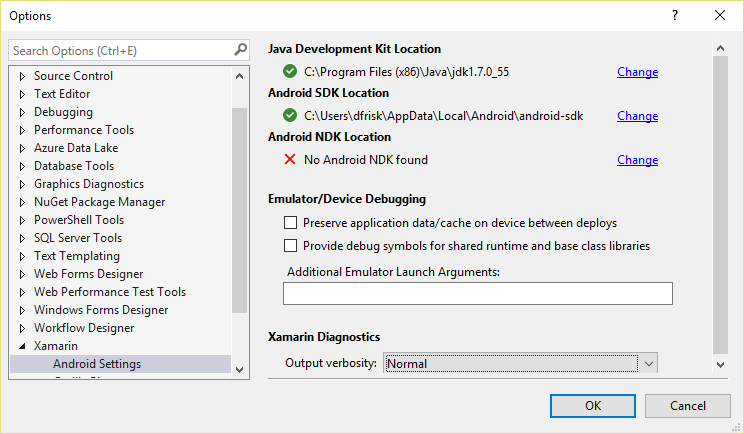Click settings pane scroll down arrow
744x434 pixels.
click(720, 365)
